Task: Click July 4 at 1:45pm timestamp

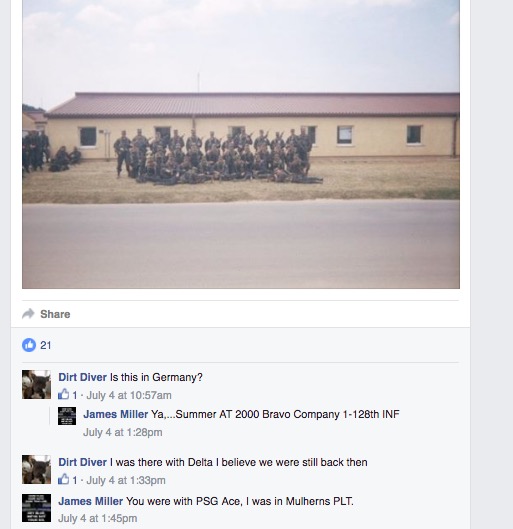Action: [97, 518]
